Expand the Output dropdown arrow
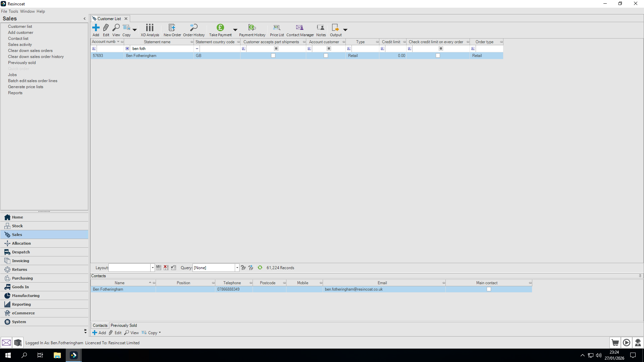 pyautogui.click(x=345, y=30)
